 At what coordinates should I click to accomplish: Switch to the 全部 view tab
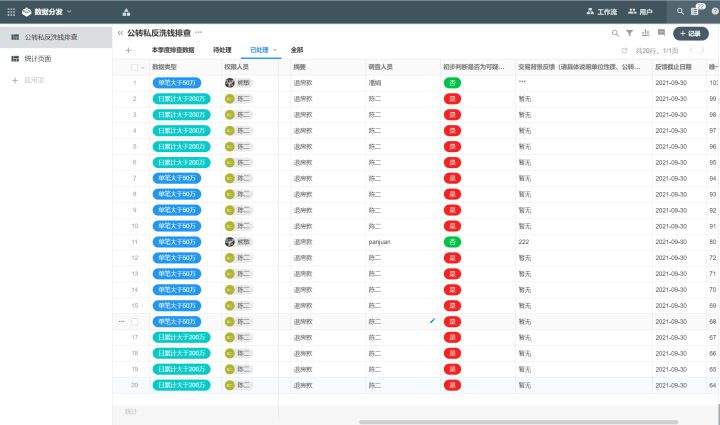297,49
